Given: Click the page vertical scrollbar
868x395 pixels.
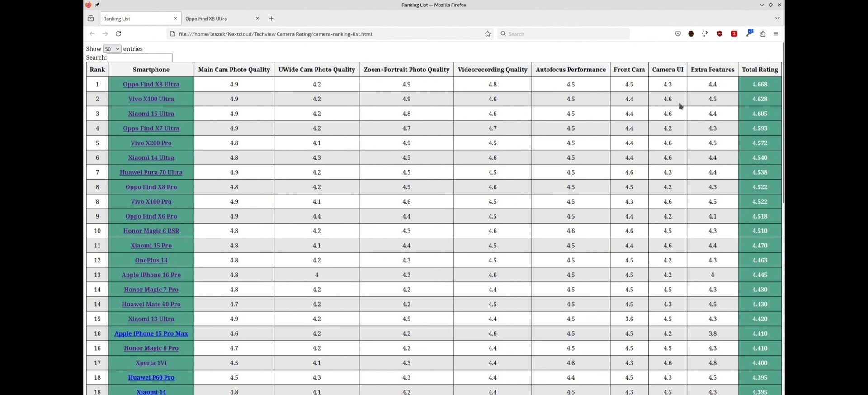Looking at the screenshot, I should coord(783,136).
